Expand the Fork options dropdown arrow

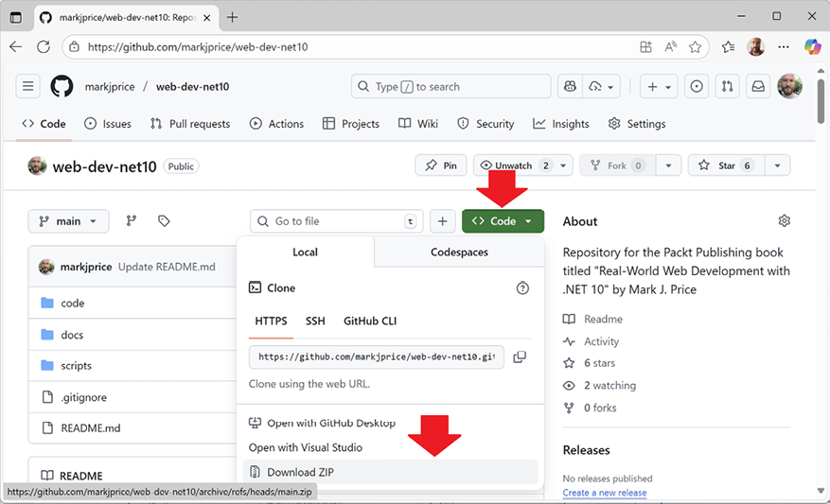pyautogui.click(x=668, y=165)
